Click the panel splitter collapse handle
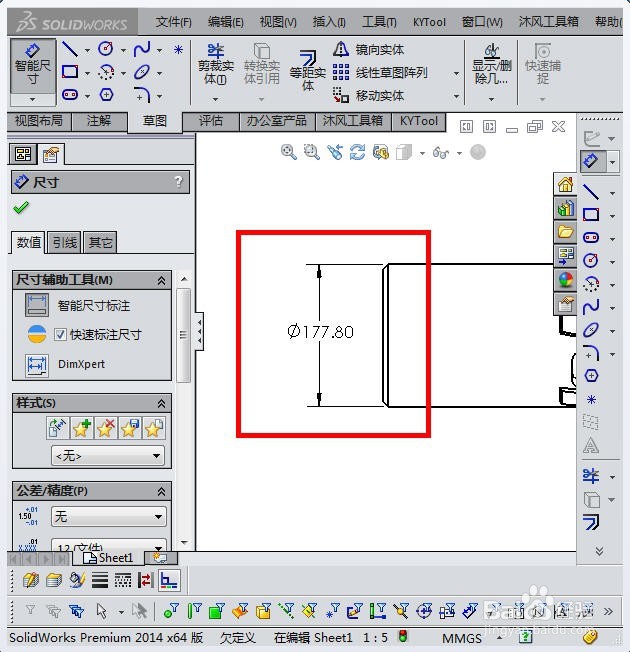 (200, 331)
